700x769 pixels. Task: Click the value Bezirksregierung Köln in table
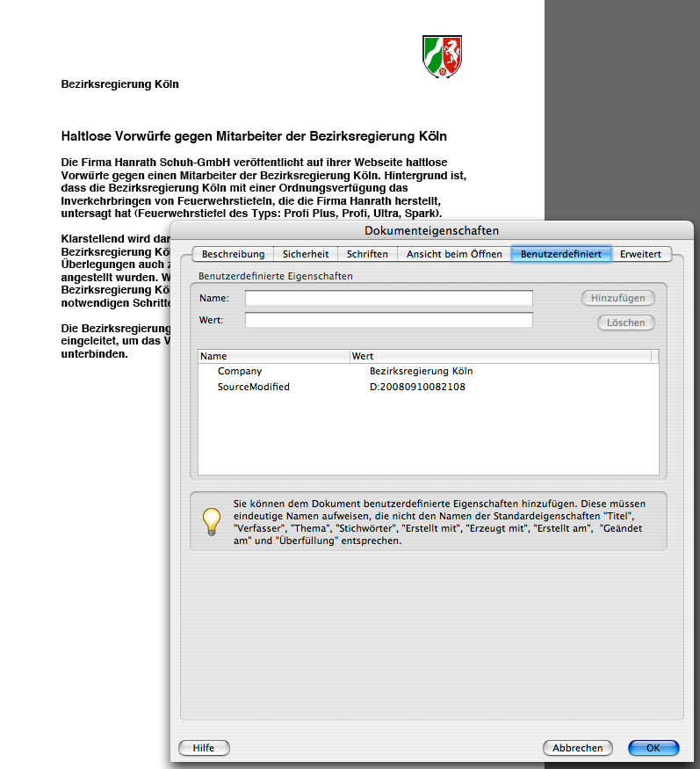[421, 371]
